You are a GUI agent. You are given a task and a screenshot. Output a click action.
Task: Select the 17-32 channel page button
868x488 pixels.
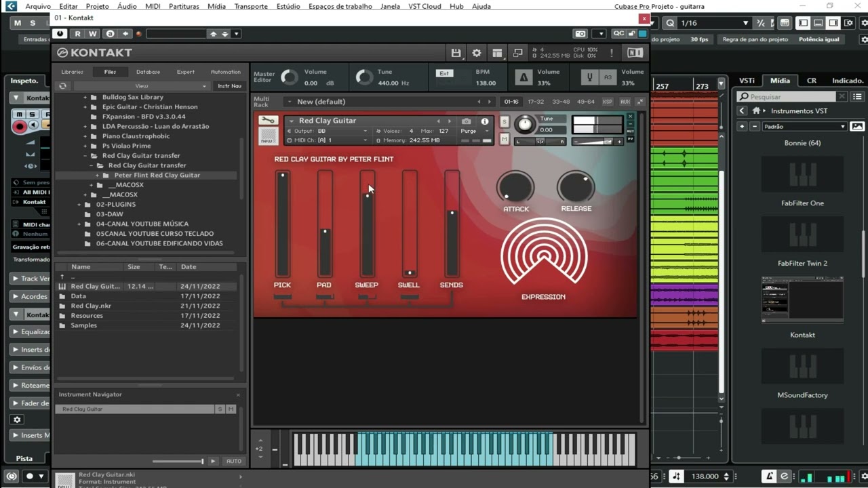[x=536, y=102]
